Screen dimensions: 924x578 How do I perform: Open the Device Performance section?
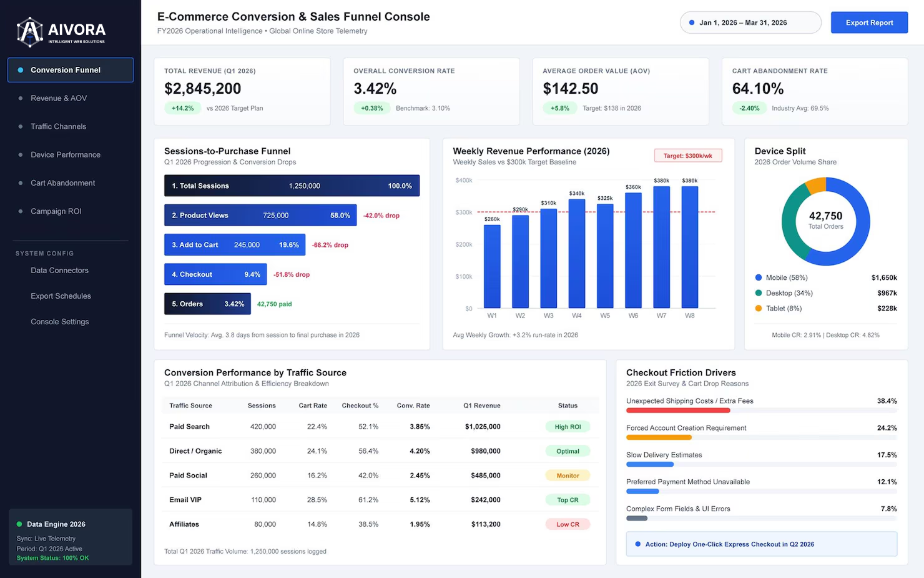(x=66, y=154)
